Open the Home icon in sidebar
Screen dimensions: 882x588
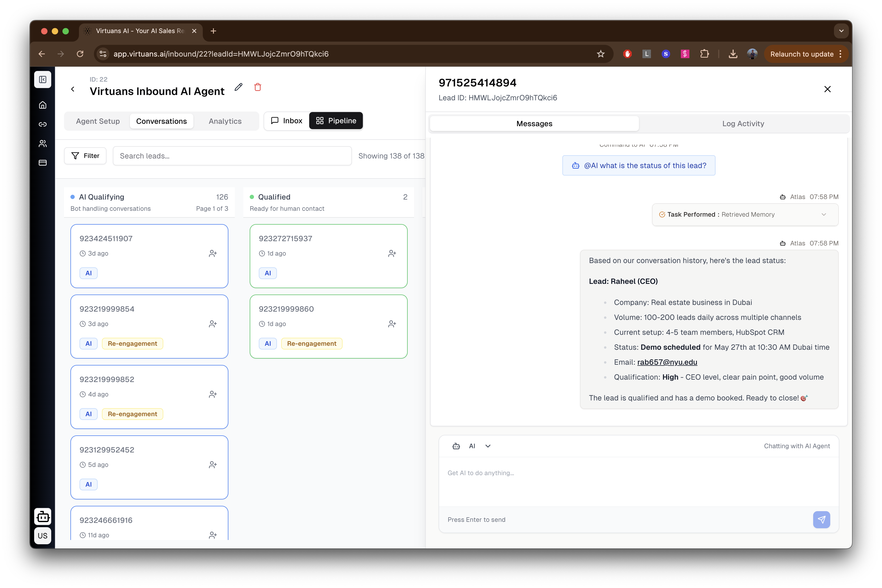43,105
